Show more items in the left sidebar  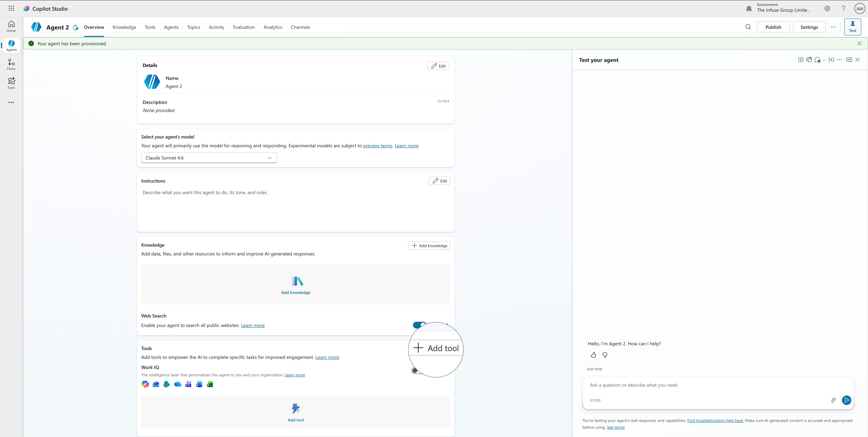tap(11, 102)
